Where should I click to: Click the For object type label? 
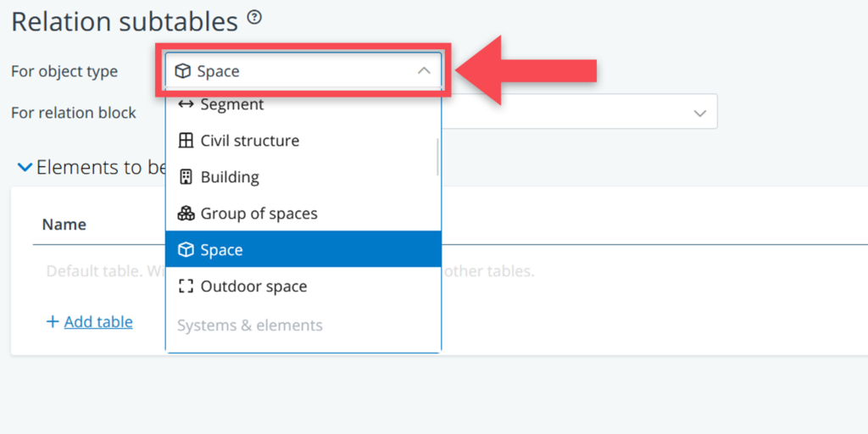(x=64, y=71)
